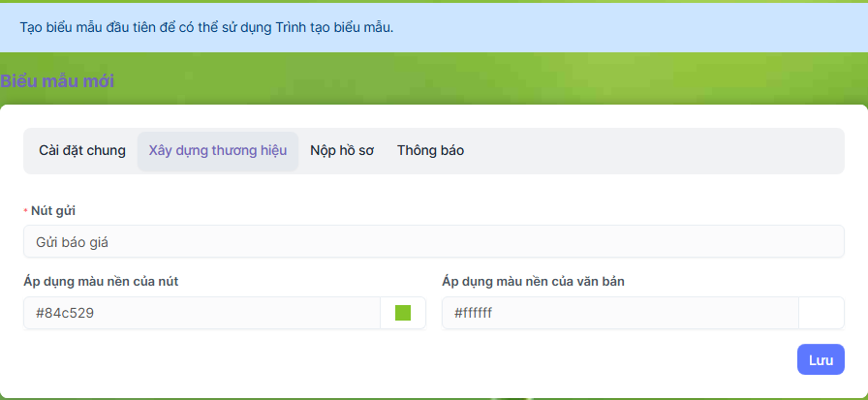Click the Nút gửi field label
The width and height of the screenshot is (868, 400).
(x=54, y=210)
